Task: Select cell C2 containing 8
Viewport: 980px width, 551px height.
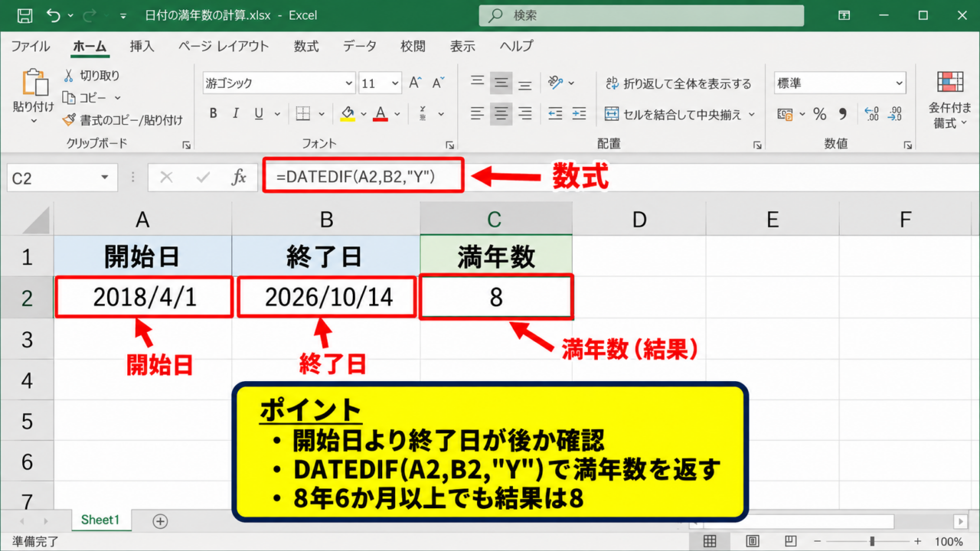Action: (496, 298)
